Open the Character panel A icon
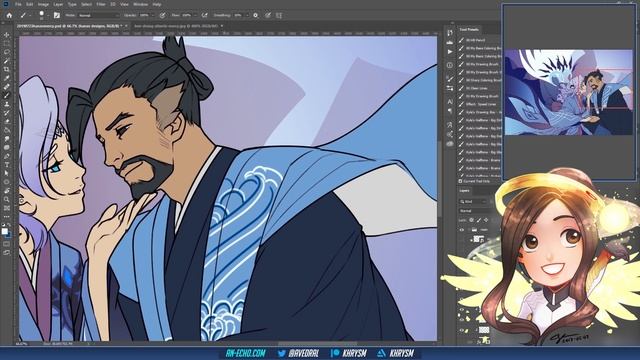 450,101
